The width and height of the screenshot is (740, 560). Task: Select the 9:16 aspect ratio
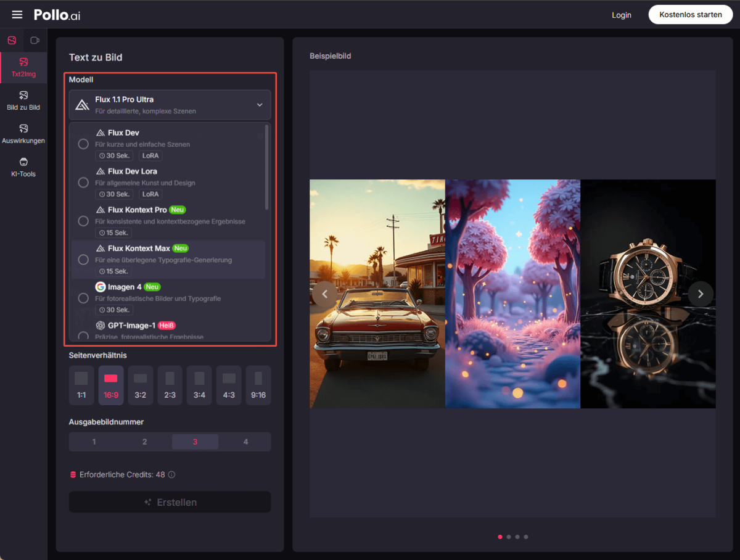[258, 385]
